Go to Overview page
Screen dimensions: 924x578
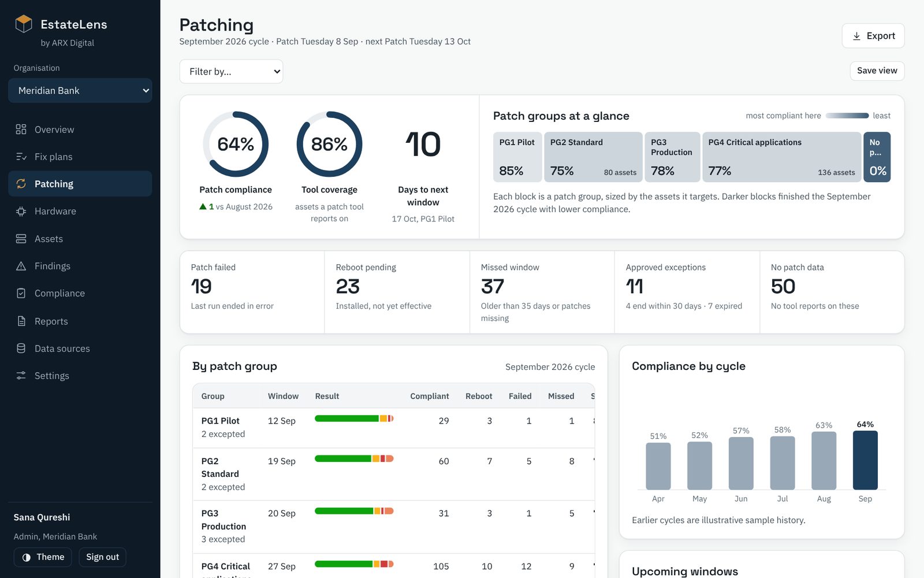point(80,129)
